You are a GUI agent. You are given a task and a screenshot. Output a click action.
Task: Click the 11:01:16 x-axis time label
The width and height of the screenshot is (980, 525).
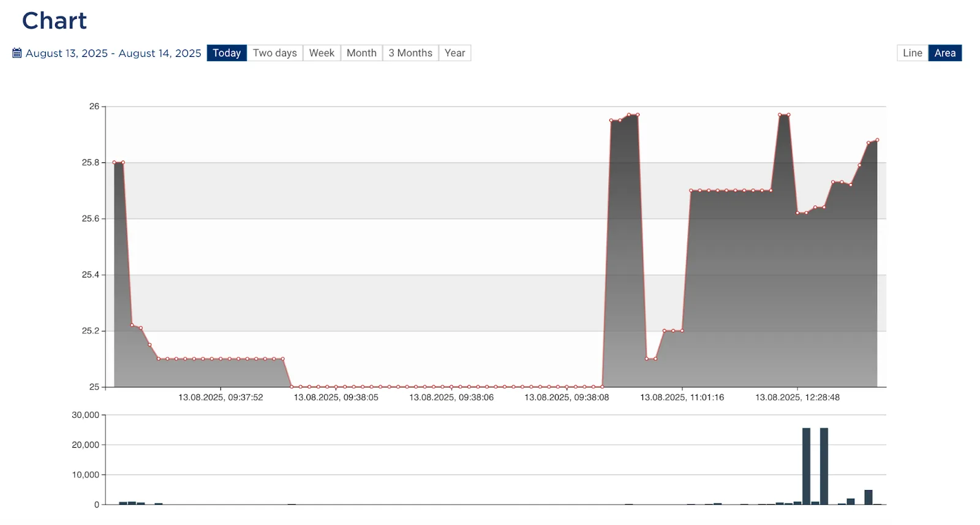coord(682,398)
